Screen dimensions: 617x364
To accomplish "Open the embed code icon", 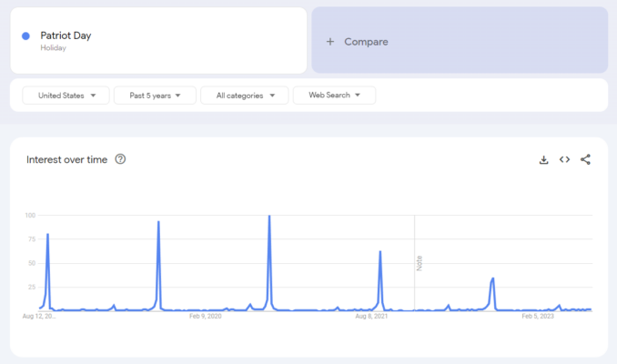I will coord(564,159).
